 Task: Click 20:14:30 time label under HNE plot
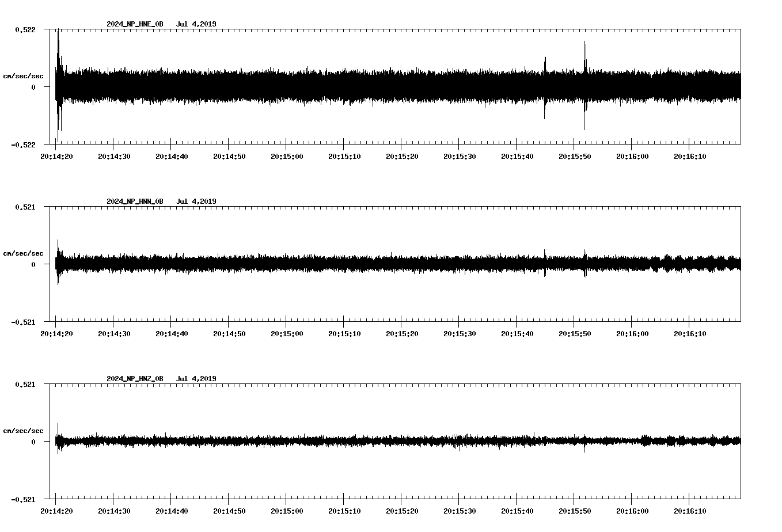(x=114, y=157)
